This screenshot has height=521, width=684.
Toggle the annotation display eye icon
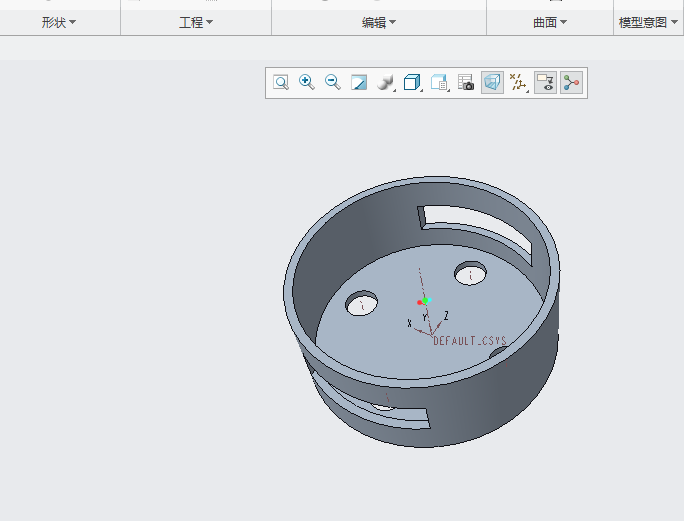(x=545, y=82)
